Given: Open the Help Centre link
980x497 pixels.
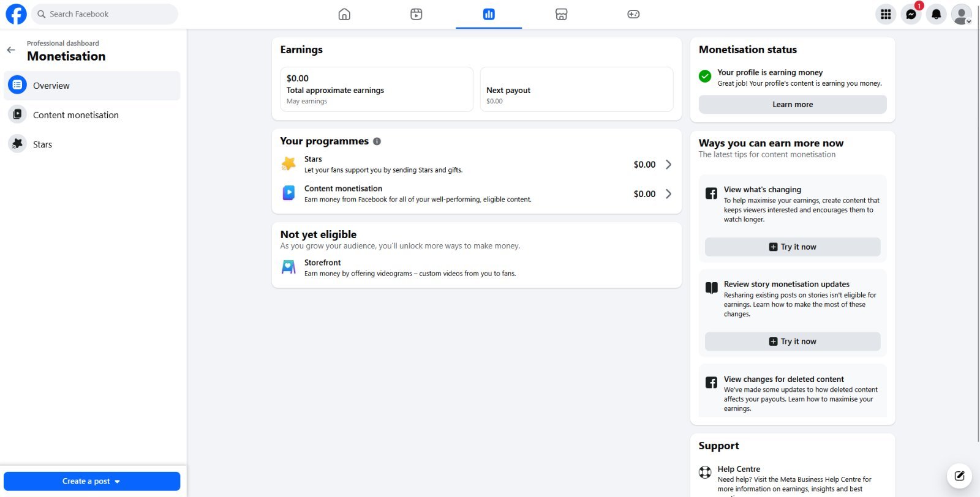Looking at the screenshot, I should 739,469.
